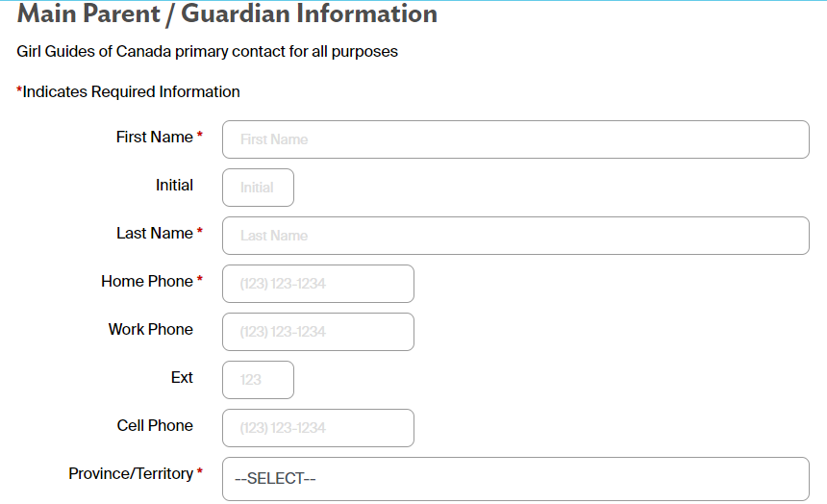827x504 pixels.
Task: Click the Cell Phone input box
Action: point(318,428)
